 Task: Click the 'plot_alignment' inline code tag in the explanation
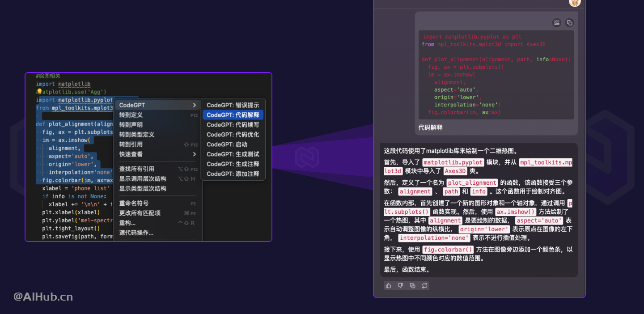(472, 182)
